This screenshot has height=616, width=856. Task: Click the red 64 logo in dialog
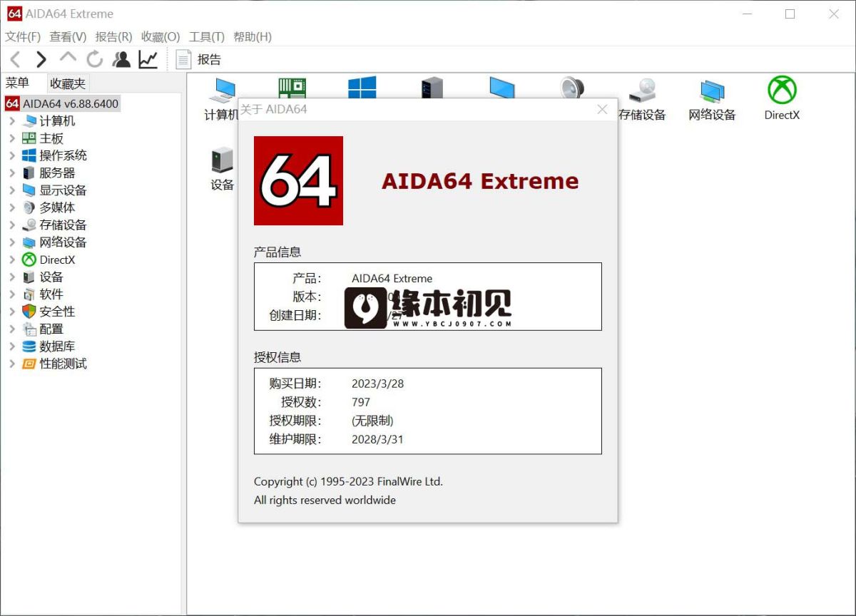coord(298,180)
